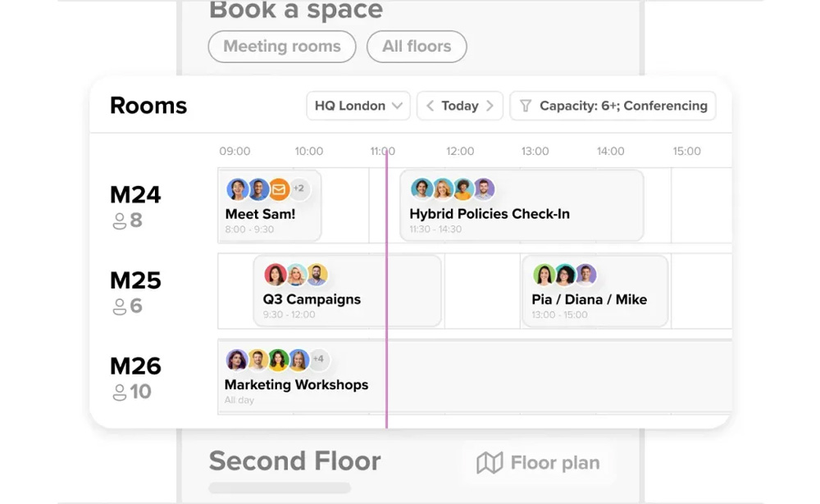
Task: Open the Meet Sam! booking
Action: click(x=270, y=206)
